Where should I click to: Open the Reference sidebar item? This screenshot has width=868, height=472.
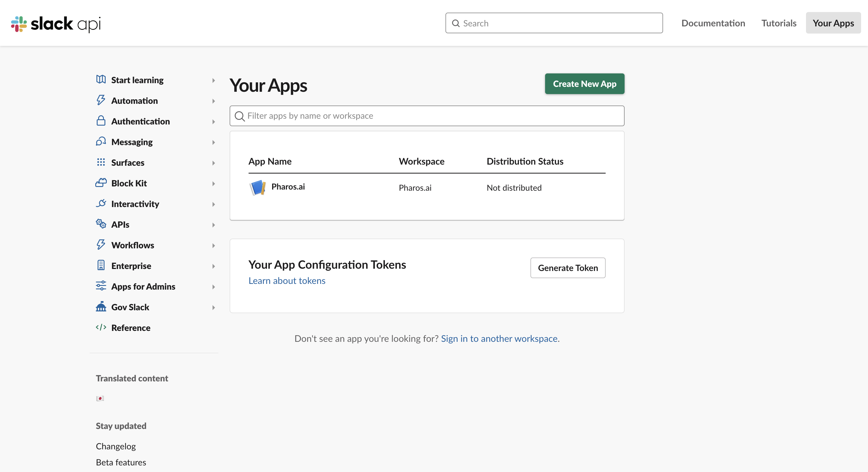(131, 327)
